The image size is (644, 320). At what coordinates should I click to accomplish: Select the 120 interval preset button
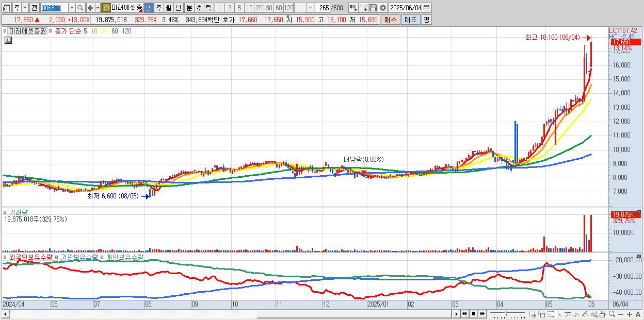(x=289, y=8)
